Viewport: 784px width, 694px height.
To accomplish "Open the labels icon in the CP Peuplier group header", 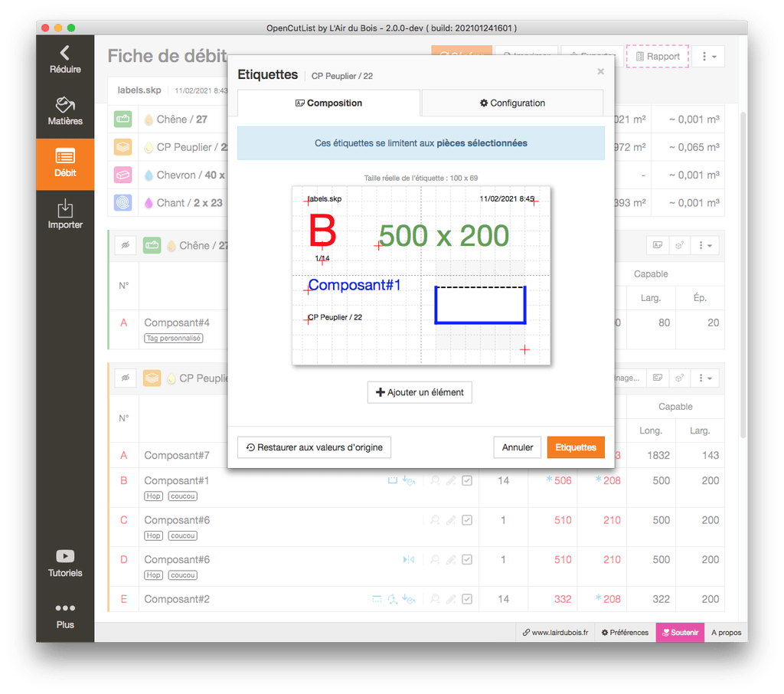I will (x=658, y=378).
